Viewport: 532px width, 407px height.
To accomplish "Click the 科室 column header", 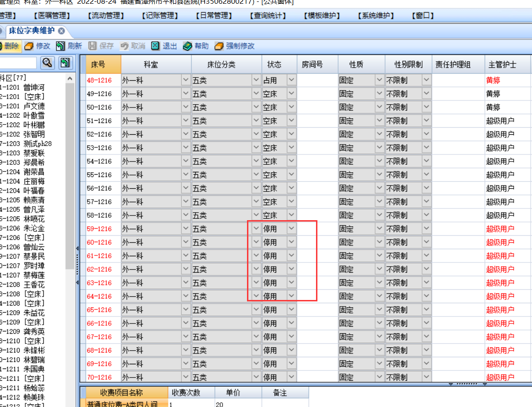I will click(x=156, y=64).
